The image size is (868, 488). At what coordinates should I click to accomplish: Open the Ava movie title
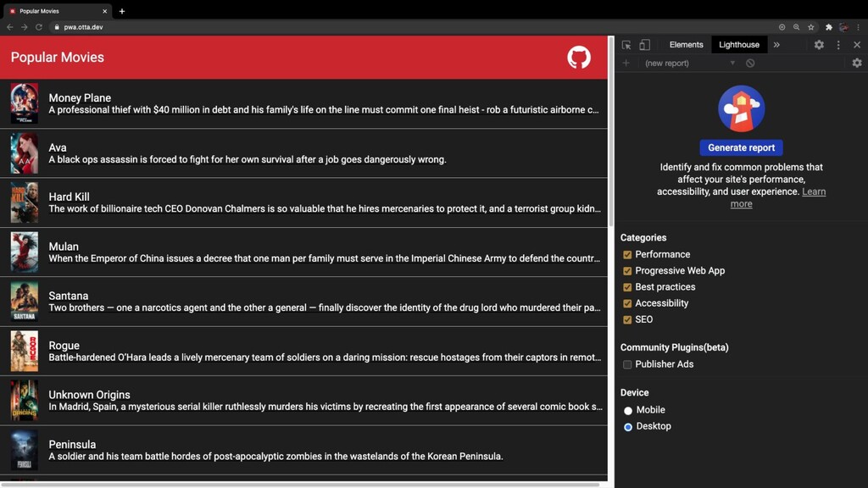pyautogui.click(x=58, y=147)
